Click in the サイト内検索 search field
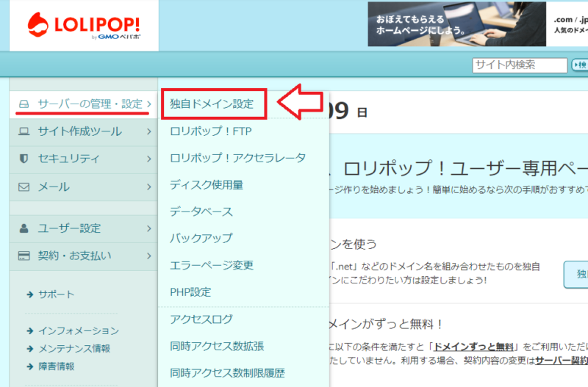This screenshot has width=588, height=387. click(519, 65)
